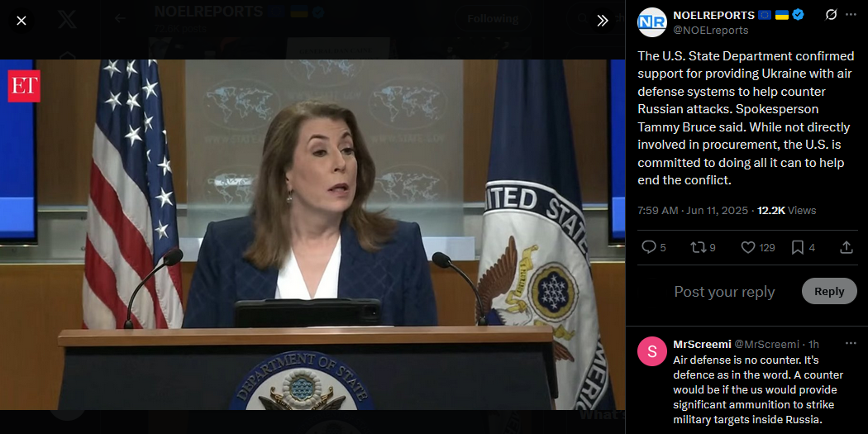Open more options menu for NOELREPORTS post

(x=851, y=15)
